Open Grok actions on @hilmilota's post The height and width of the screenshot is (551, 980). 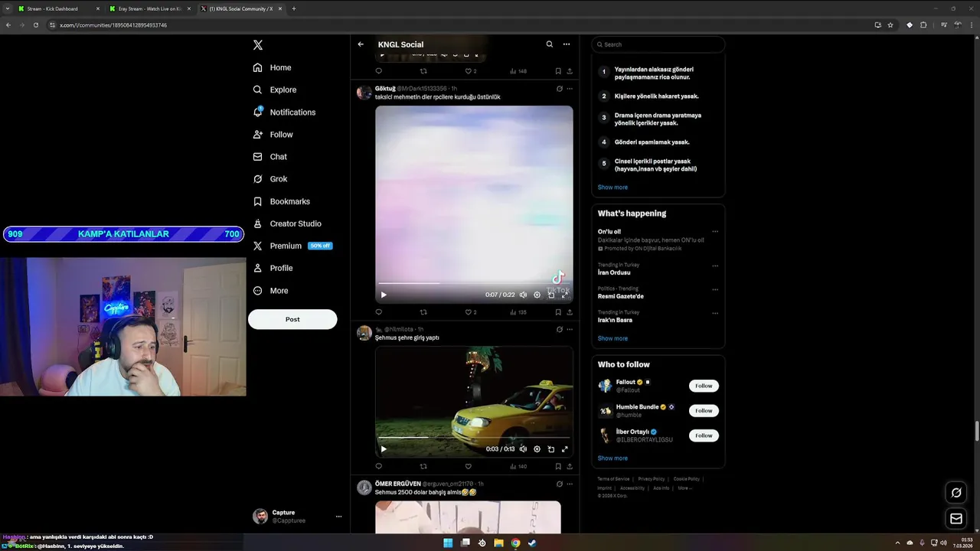(560, 329)
